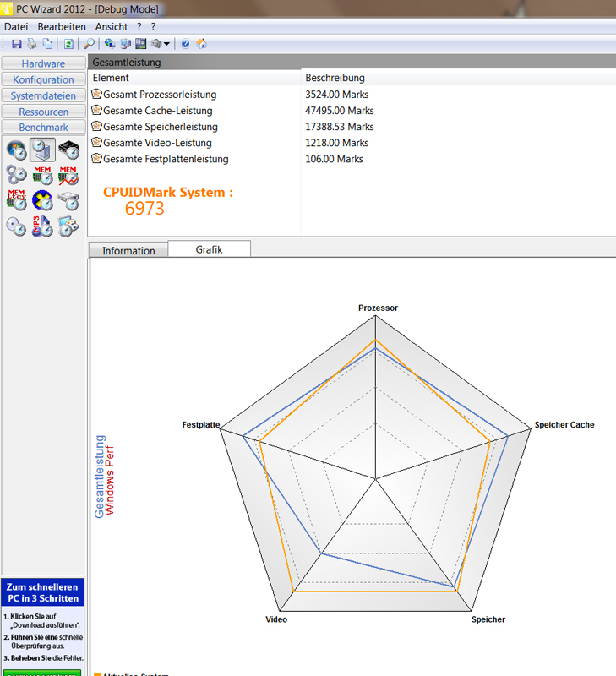Click the Element column header
This screenshot has width=616, height=676.
(194, 78)
